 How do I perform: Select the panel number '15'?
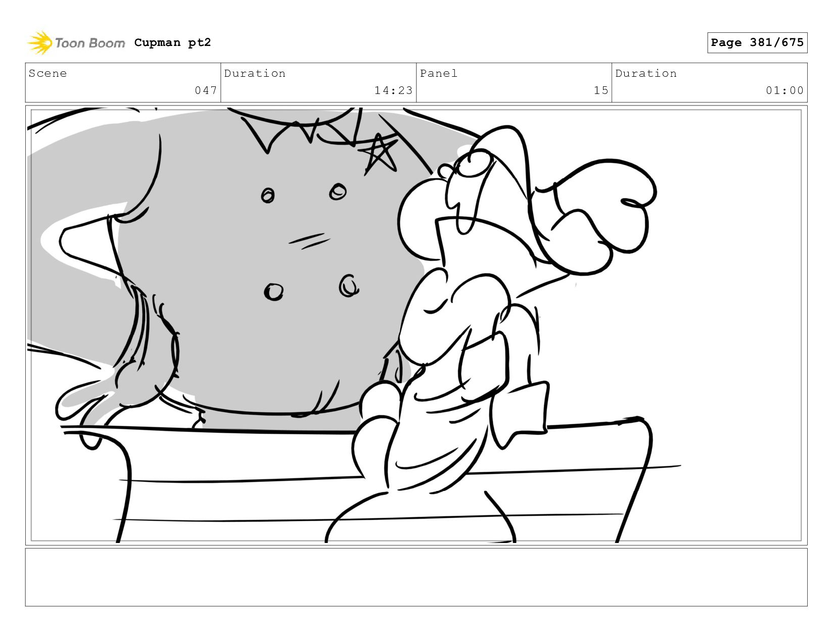point(601,90)
